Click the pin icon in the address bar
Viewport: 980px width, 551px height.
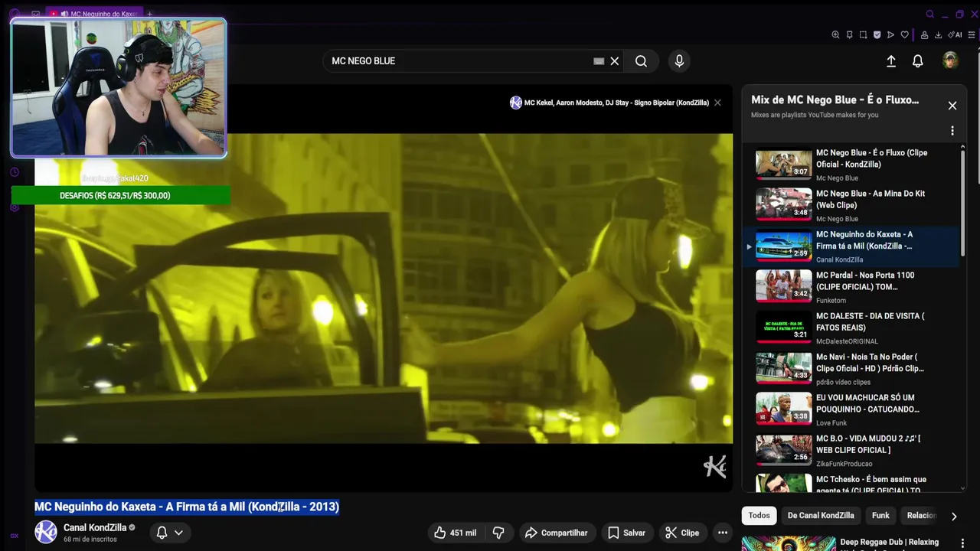click(849, 34)
